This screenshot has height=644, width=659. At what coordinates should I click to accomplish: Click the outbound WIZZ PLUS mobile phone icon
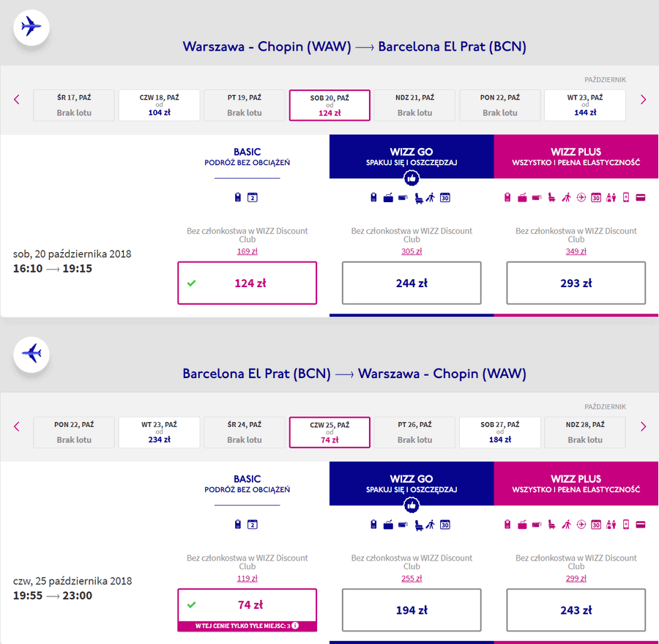(x=626, y=197)
